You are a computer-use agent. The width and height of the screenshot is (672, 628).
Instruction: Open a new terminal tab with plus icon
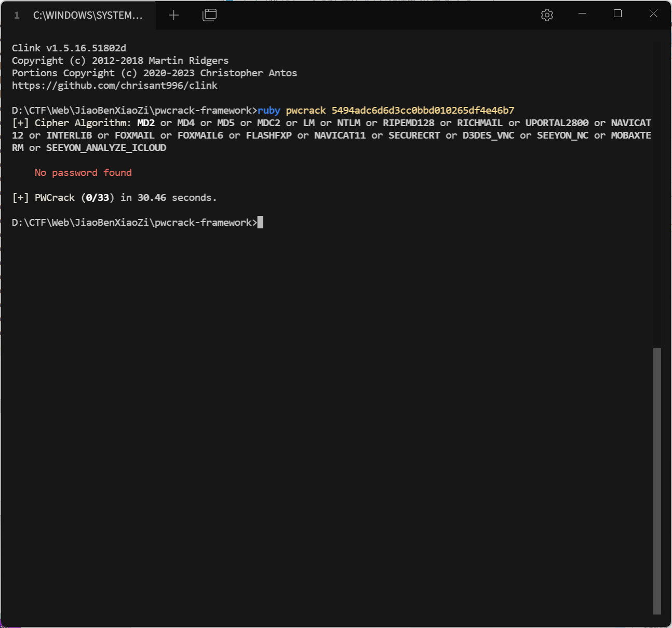[173, 15]
